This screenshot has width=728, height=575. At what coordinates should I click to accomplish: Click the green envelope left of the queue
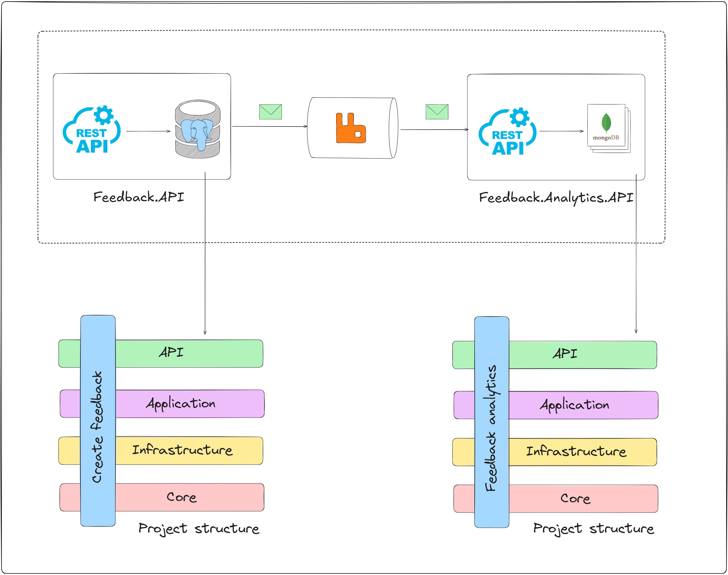pyautogui.click(x=270, y=112)
